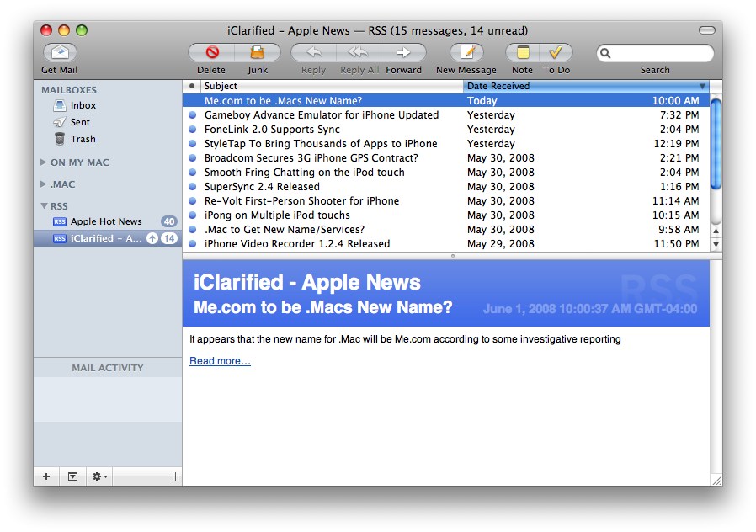
Task: Click the unread dot column header
Action: click(192, 86)
